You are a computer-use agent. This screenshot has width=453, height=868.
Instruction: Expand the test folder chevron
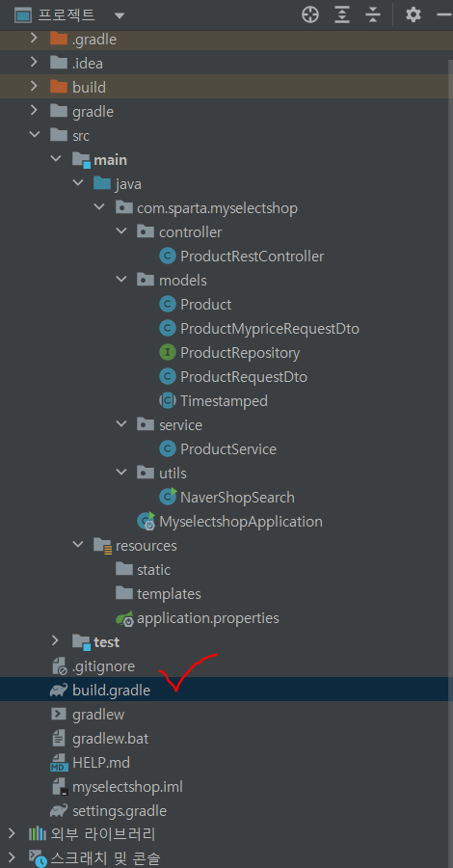(55, 641)
